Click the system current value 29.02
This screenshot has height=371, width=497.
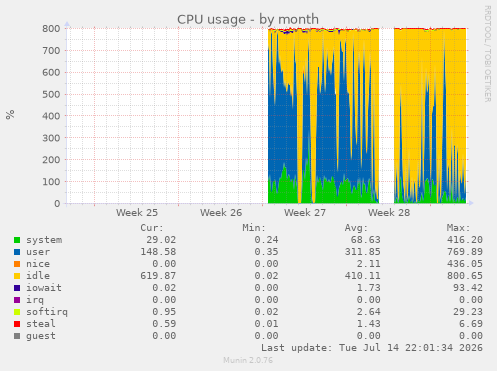coord(161,240)
